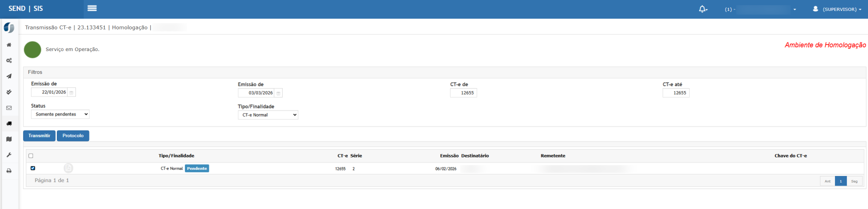Toggle the select-all checkbox in table header
Image resolution: width=868 pixels, height=209 pixels.
31,156
